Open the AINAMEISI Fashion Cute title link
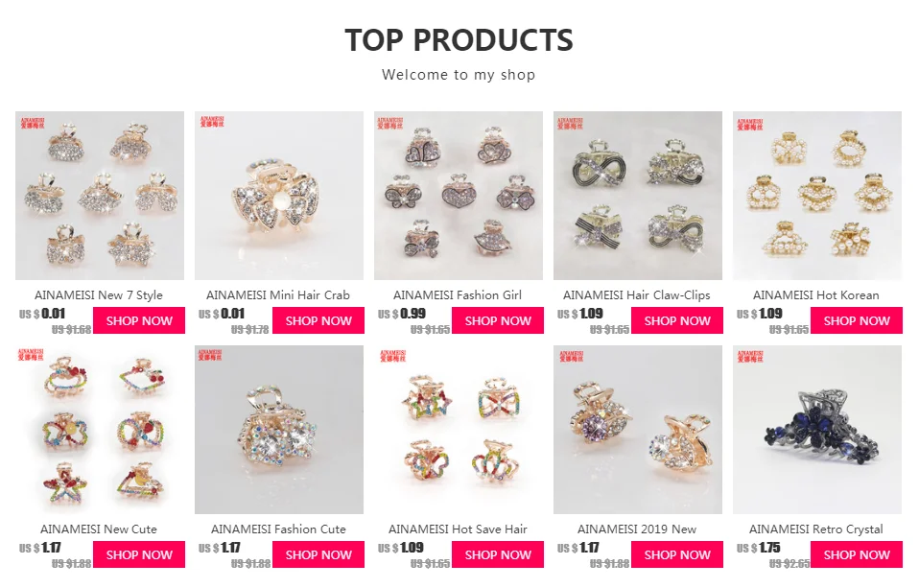The height and width of the screenshot is (588, 919). point(278,529)
